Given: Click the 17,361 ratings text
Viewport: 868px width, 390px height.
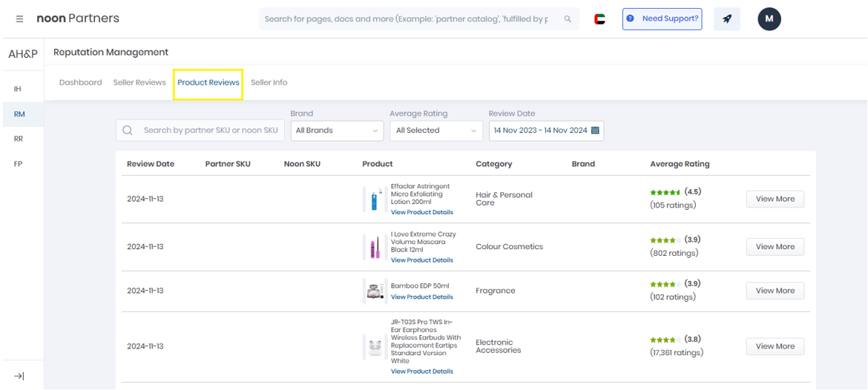Looking at the screenshot, I should (x=677, y=352).
